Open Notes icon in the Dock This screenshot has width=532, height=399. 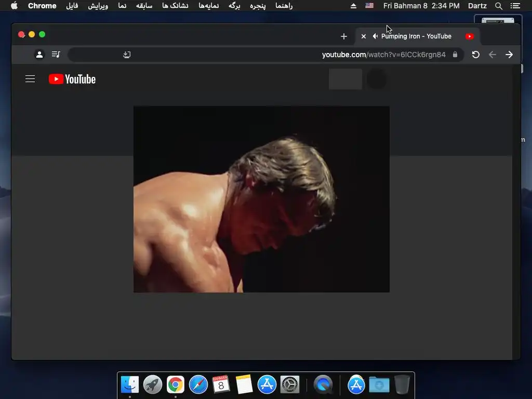pos(244,384)
